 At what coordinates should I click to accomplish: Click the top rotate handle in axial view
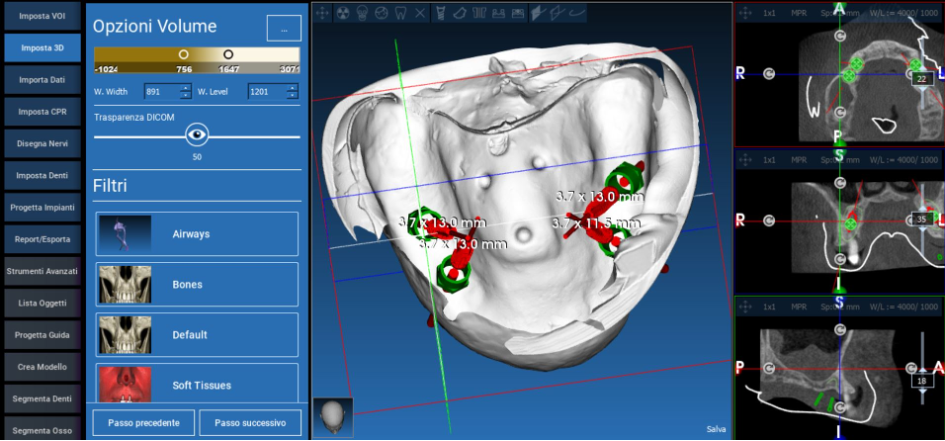(x=839, y=36)
